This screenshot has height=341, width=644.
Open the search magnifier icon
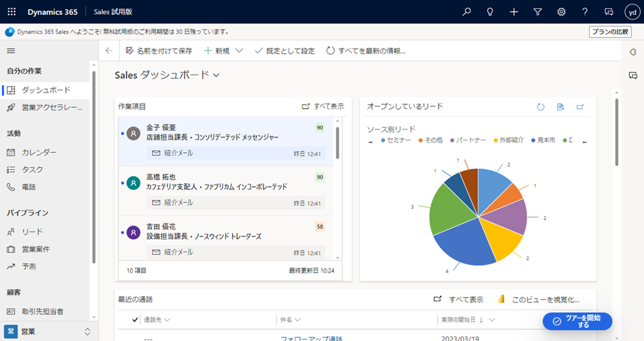[x=466, y=12]
